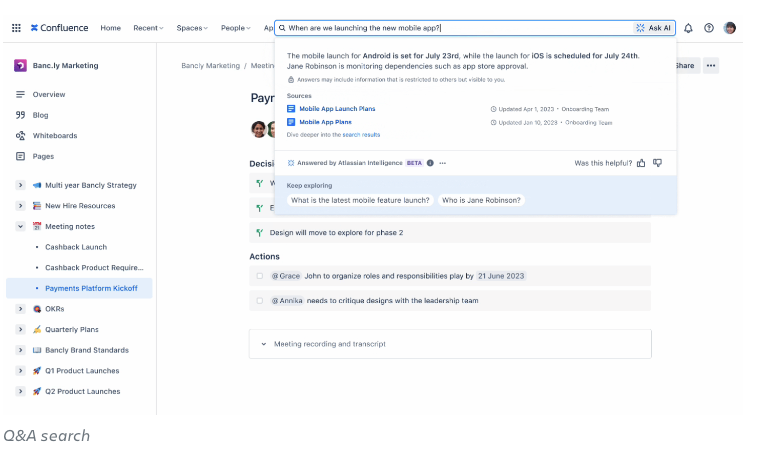
Task: Open the AI answer more options ellipsis
Action: click(x=442, y=163)
